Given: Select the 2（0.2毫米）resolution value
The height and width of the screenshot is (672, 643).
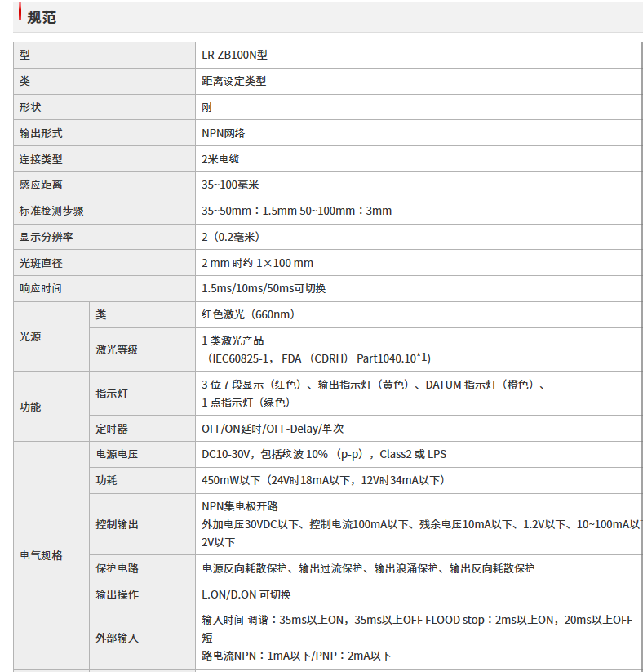Looking at the screenshot, I should (x=231, y=237).
